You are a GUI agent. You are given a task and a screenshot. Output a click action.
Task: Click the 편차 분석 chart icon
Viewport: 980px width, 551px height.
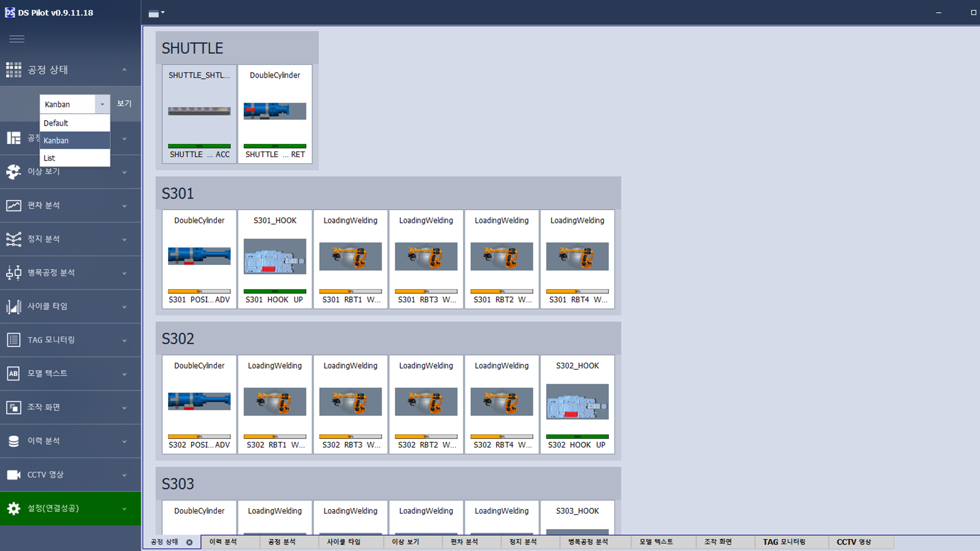(14, 205)
